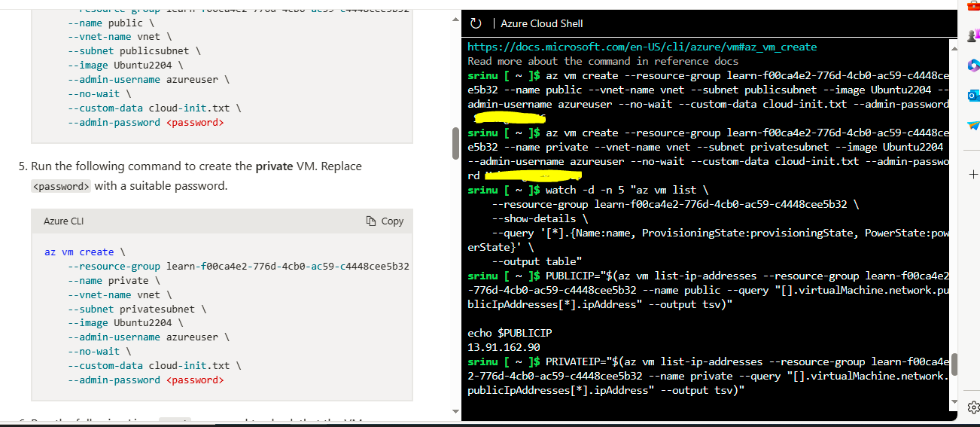The width and height of the screenshot is (980, 427).
Task: Click the 13.91.162.90 IP output
Action: coord(504,347)
